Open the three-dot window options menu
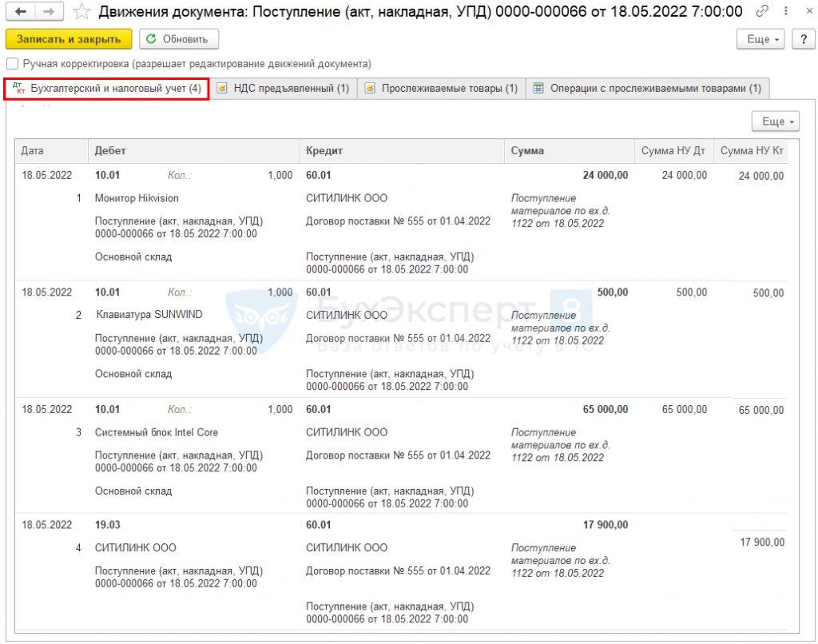The height and width of the screenshot is (644, 818). (x=786, y=10)
